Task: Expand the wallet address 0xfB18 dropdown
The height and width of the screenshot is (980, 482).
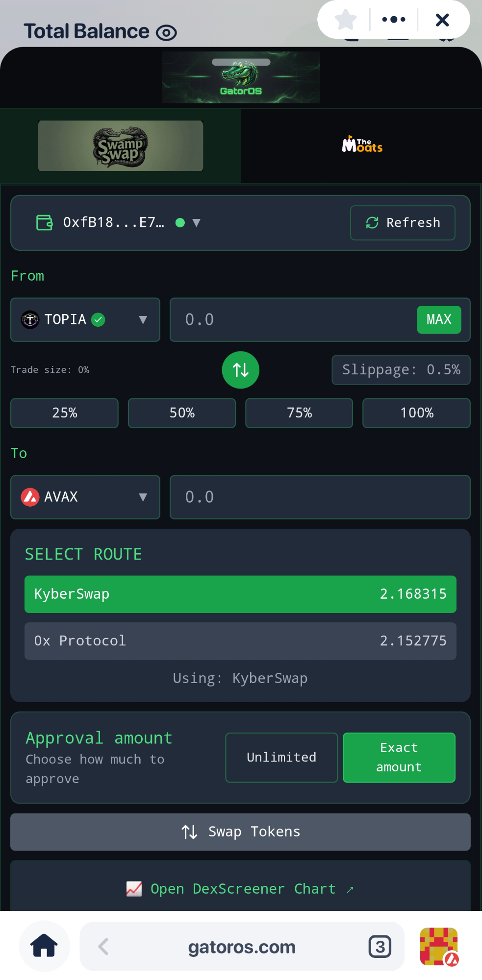Action: point(119,223)
